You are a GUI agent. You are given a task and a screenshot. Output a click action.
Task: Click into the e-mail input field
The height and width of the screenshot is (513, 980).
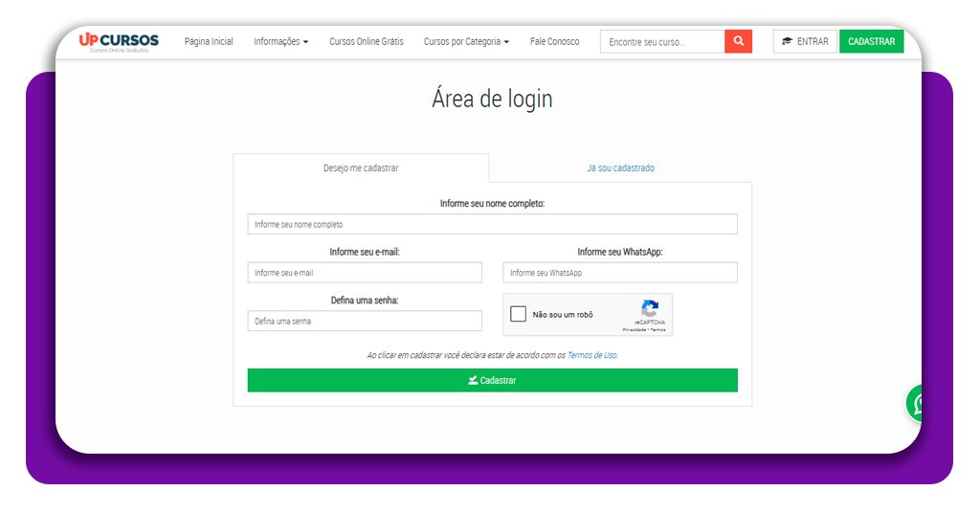pyautogui.click(x=365, y=273)
